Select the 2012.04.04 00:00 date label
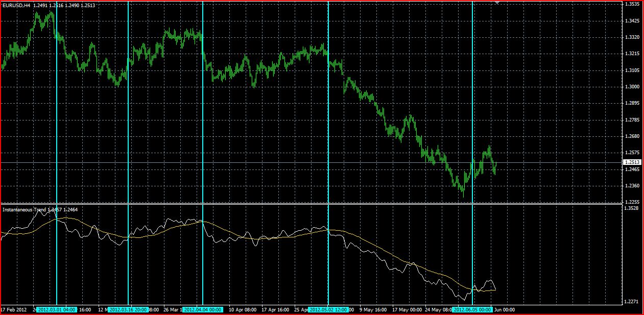The image size is (644, 315). point(203,309)
